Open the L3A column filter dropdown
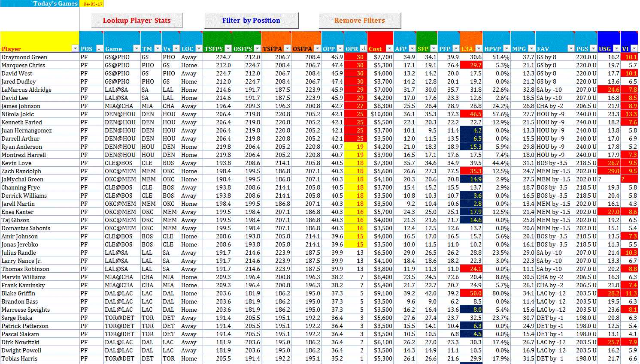Screen dimensions: 640x364 [479, 48]
